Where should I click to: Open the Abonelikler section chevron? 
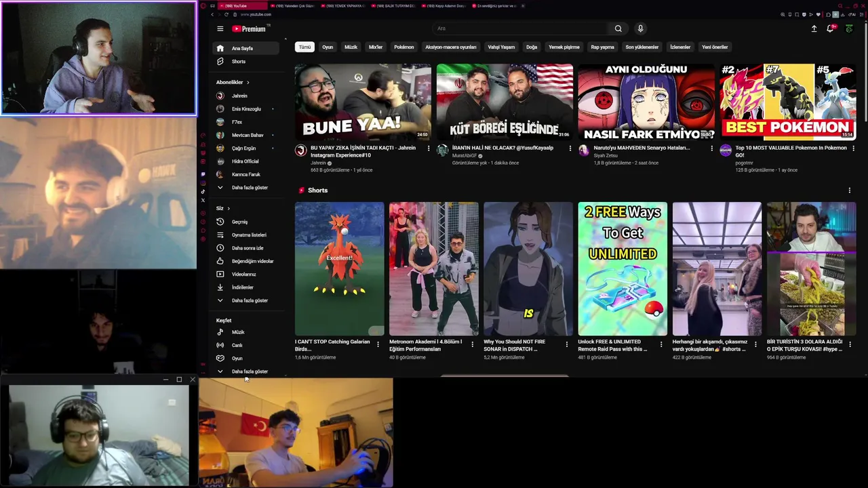248,82
